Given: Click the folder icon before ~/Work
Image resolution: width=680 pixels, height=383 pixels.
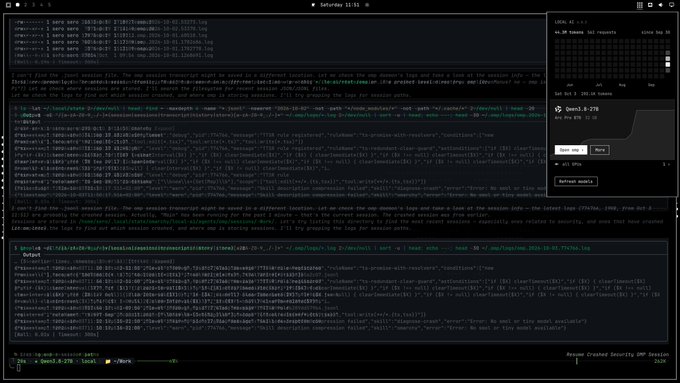Looking at the screenshot, I should 108,361.
